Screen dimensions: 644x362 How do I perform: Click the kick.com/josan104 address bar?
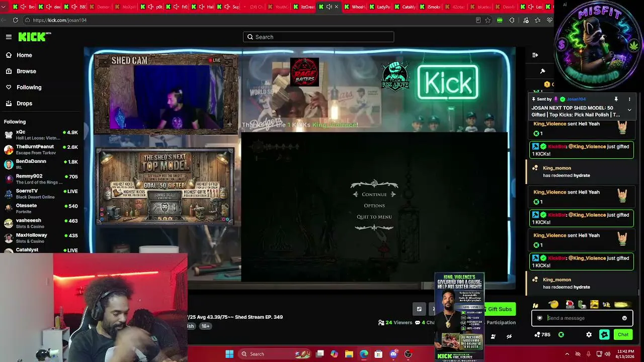pyautogui.click(x=252, y=20)
